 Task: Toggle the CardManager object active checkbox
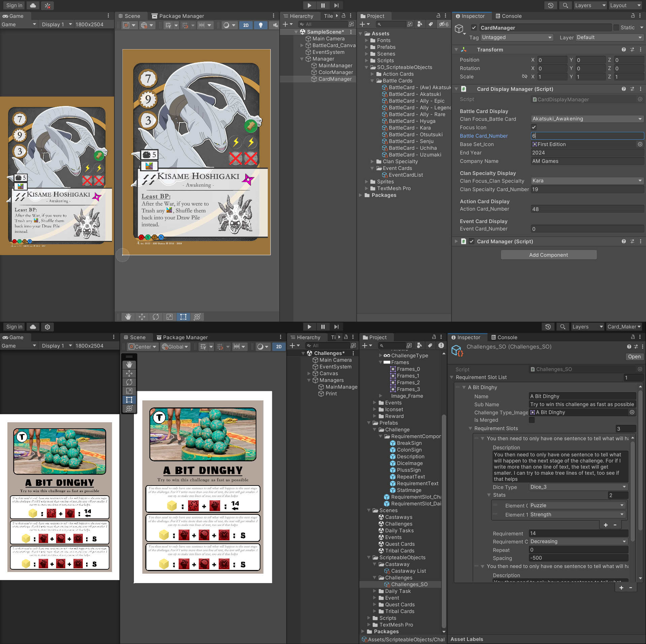click(x=474, y=28)
